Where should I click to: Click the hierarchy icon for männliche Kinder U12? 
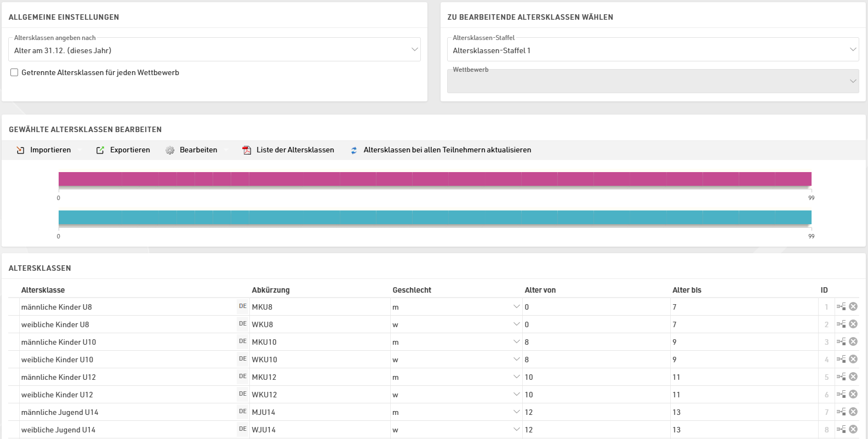click(x=841, y=377)
